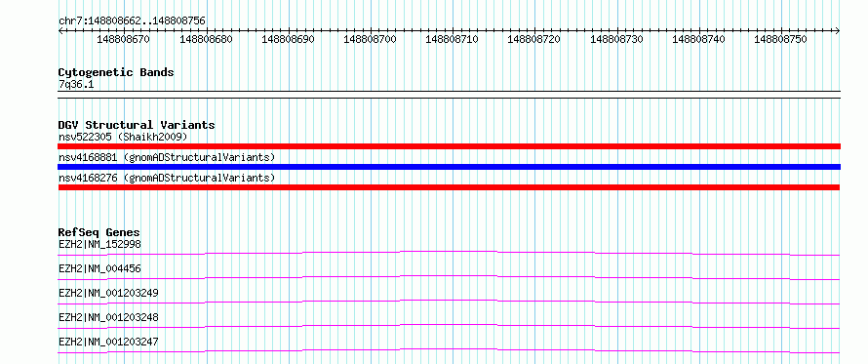Click the Cytogenetic Bands track heading
Image resolution: width=868 pixels, height=364 pixels.
point(116,72)
